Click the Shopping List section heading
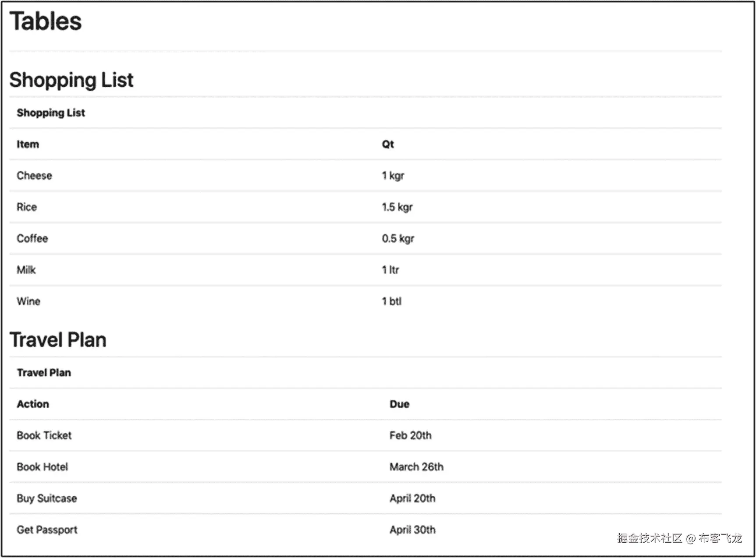The image size is (756, 558). pos(71,80)
